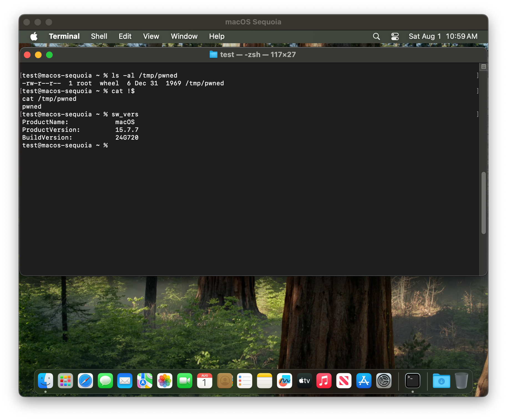This screenshot has height=420, width=507.
Task: Open the Window menu
Action: [184, 36]
